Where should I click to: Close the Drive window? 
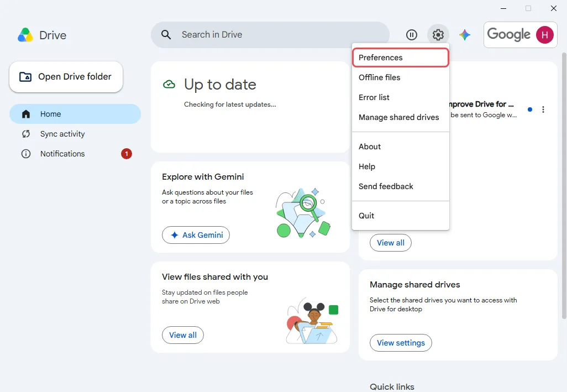pos(554,8)
